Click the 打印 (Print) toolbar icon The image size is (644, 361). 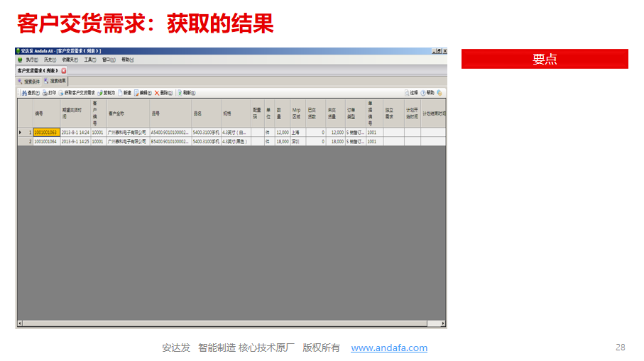[45, 93]
